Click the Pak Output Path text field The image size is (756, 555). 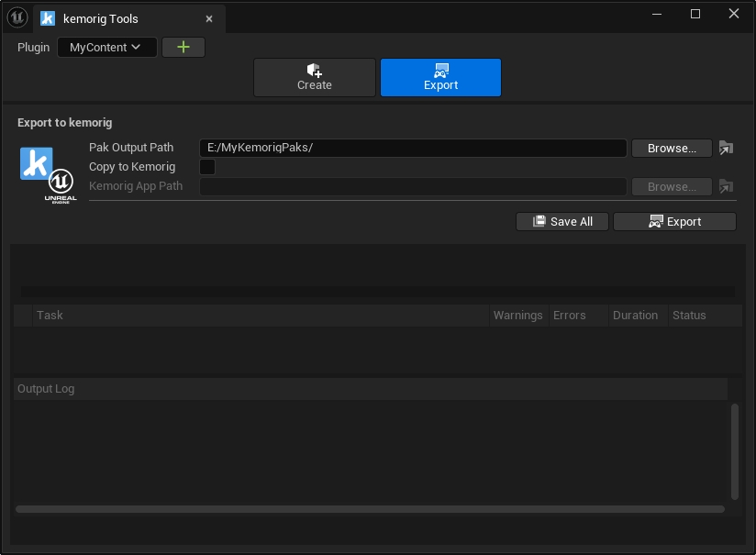pyautogui.click(x=413, y=148)
